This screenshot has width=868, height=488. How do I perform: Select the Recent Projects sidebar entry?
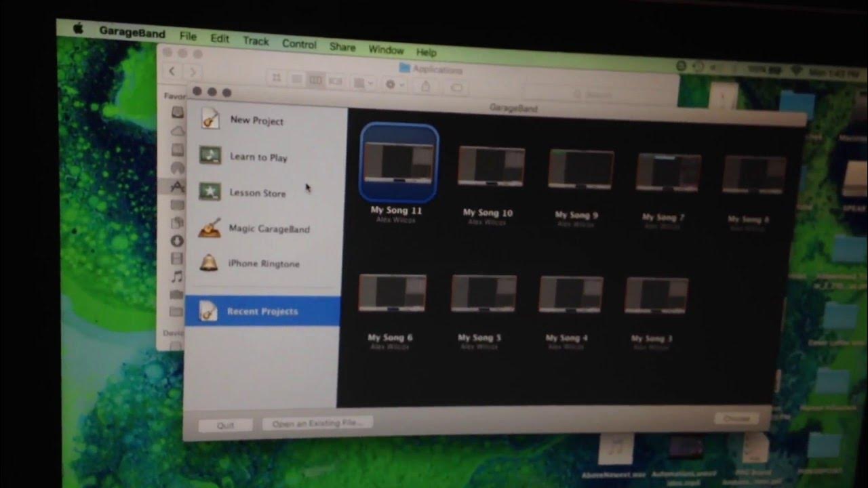point(262,311)
